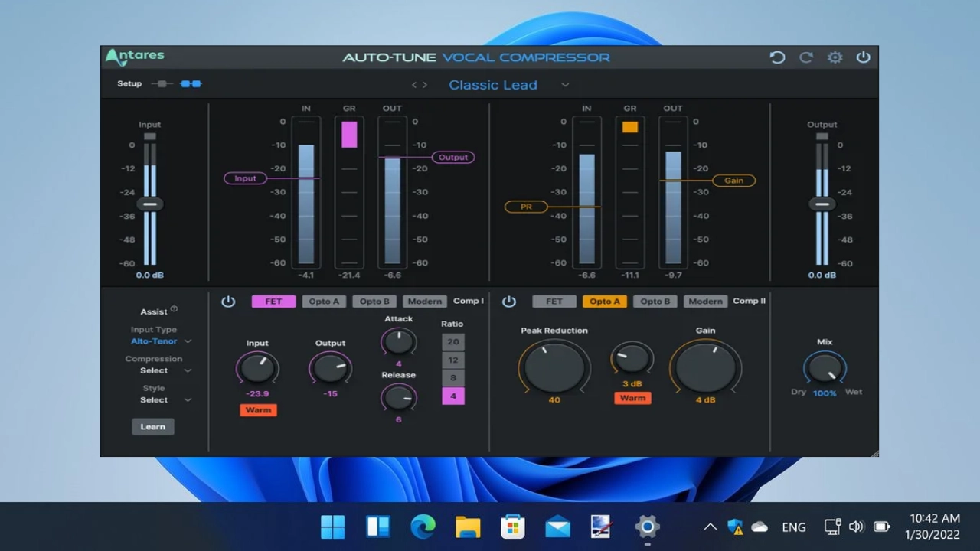Expand the Compression Select dropdown
This screenshot has width=980, height=551.
(x=188, y=370)
